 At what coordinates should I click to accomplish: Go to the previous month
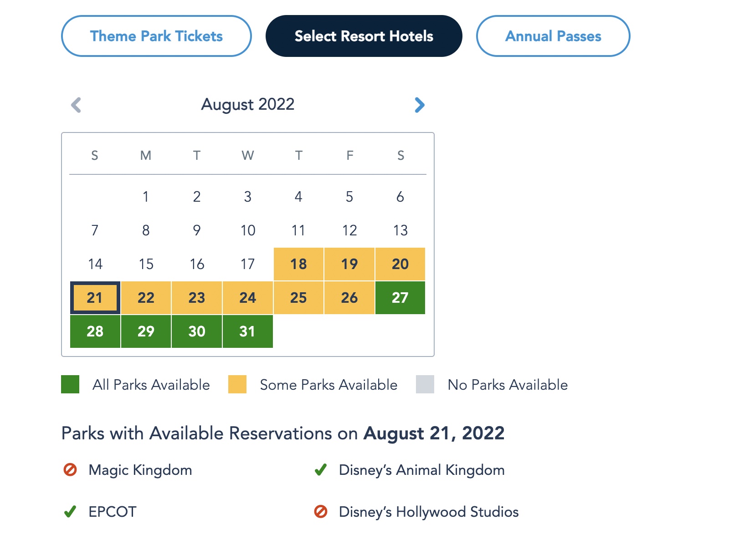(76, 105)
